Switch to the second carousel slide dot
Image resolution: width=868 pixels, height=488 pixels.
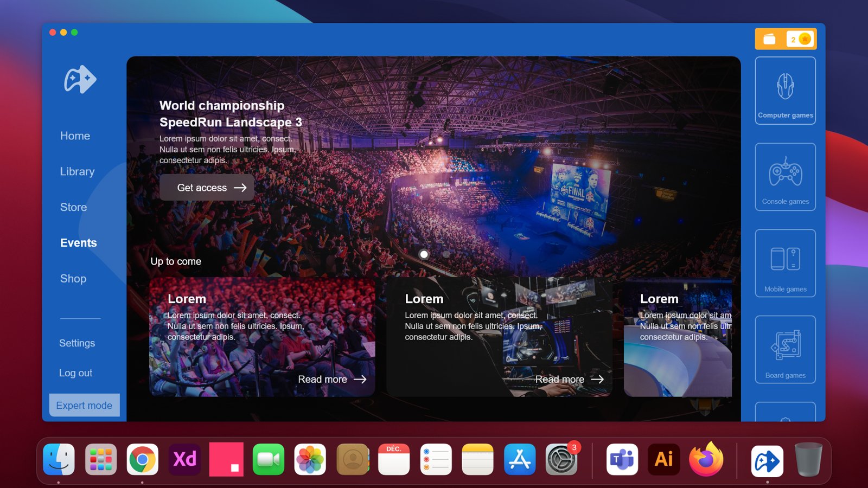tap(446, 254)
